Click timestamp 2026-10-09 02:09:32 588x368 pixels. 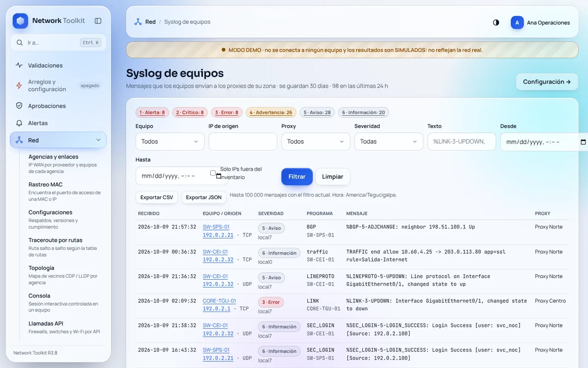(x=167, y=301)
